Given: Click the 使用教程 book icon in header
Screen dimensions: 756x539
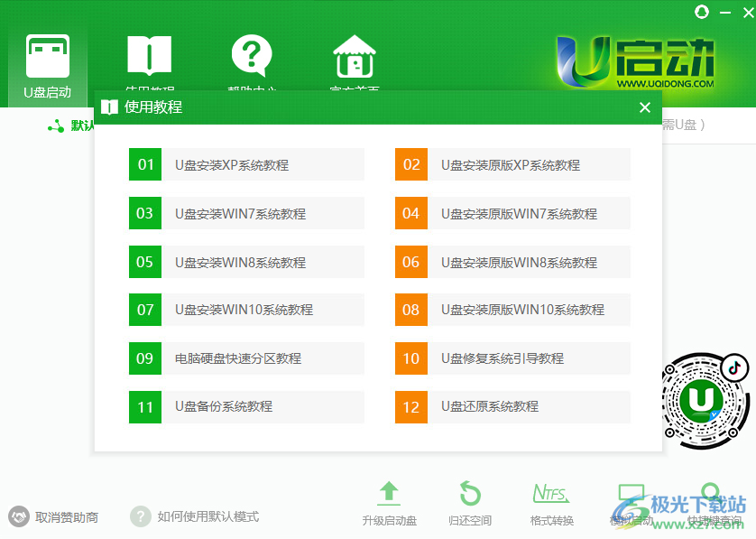Looking at the screenshot, I should [149, 55].
